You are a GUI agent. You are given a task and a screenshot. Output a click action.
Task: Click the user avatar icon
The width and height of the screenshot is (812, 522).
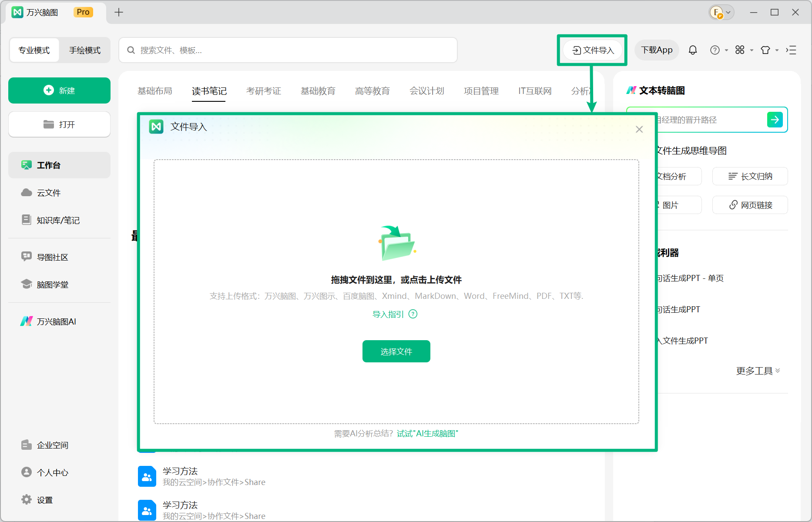(x=716, y=12)
